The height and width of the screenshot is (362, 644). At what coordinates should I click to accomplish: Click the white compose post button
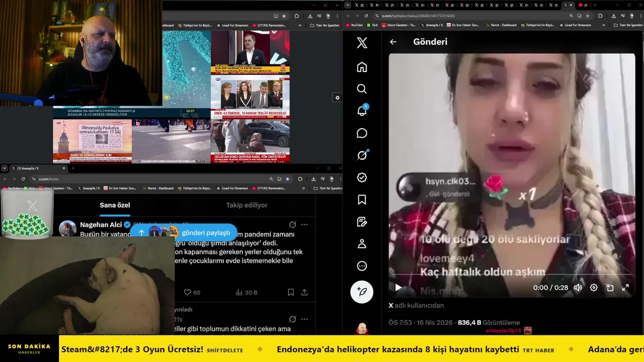362,292
